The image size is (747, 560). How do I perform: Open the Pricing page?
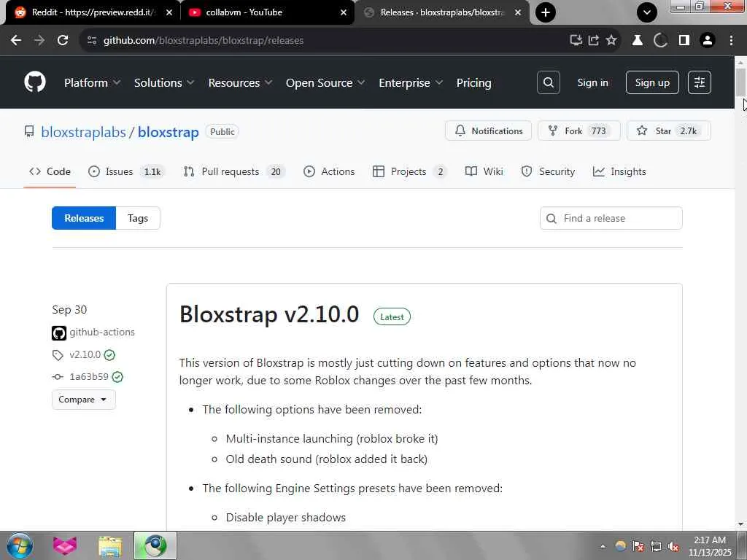(473, 83)
